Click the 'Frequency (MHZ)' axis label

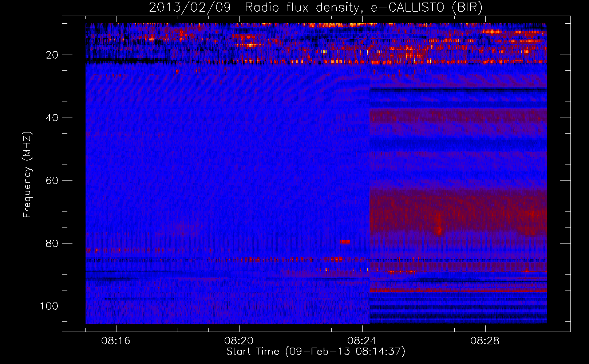point(27,175)
